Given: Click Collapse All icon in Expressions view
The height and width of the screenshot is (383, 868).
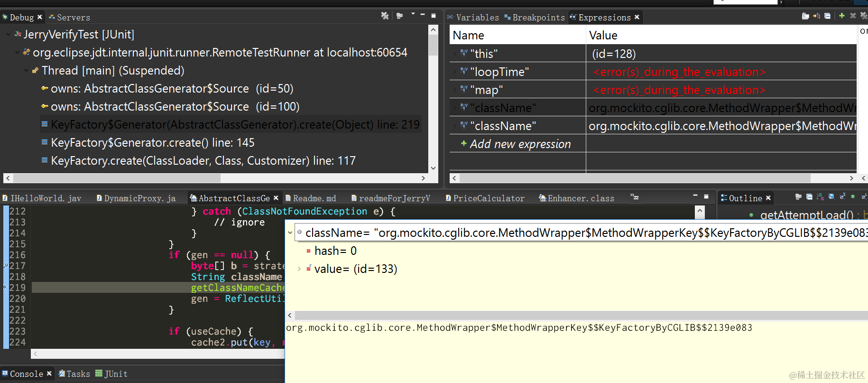Looking at the screenshot, I should tap(828, 16).
